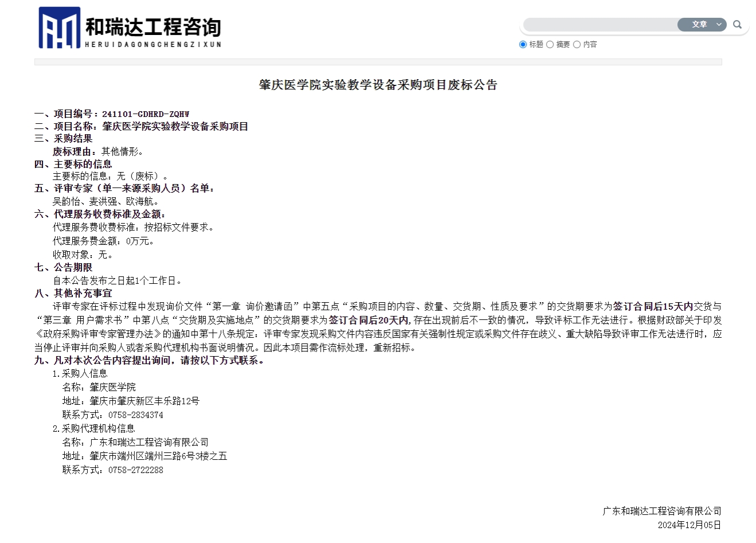This screenshot has width=756, height=543.
Task: Click bold text 签订合同后20天内
Action: tap(369, 320)
